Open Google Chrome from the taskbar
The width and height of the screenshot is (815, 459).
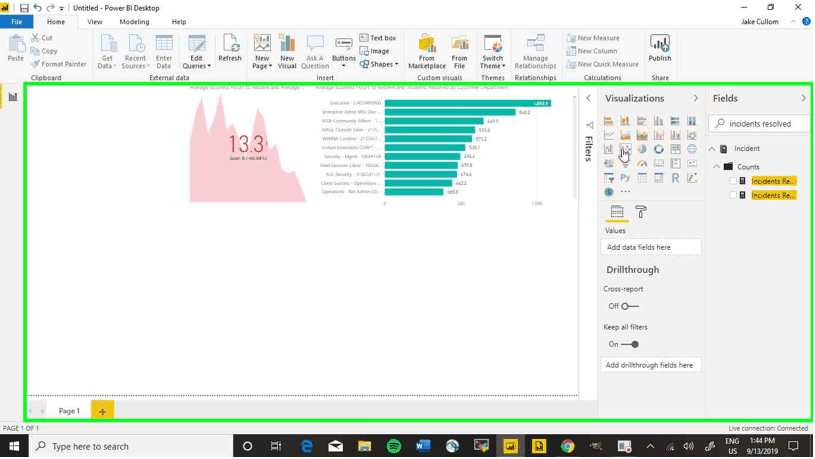[x=568, y=447]
